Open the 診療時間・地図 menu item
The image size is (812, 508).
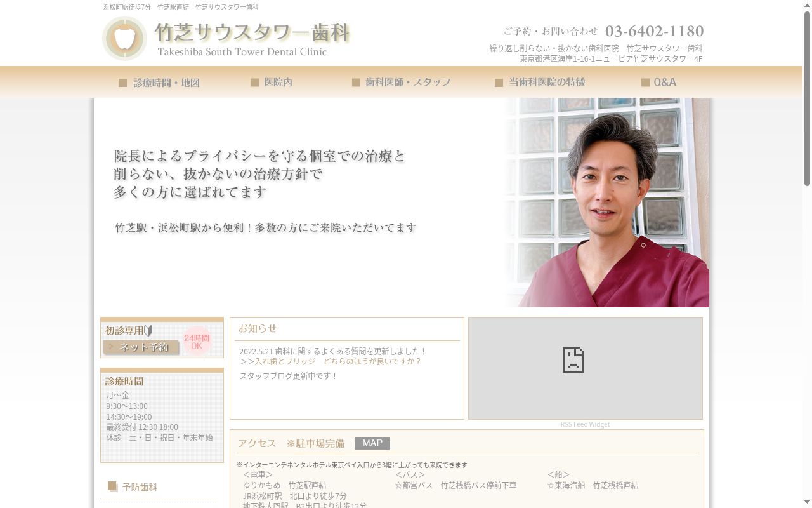(159, 83)
